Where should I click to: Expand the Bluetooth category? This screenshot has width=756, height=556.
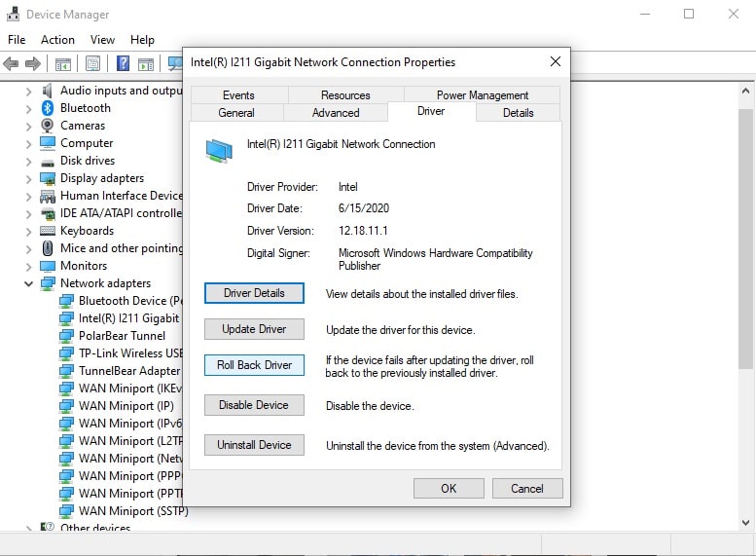(x=28, y=109)
